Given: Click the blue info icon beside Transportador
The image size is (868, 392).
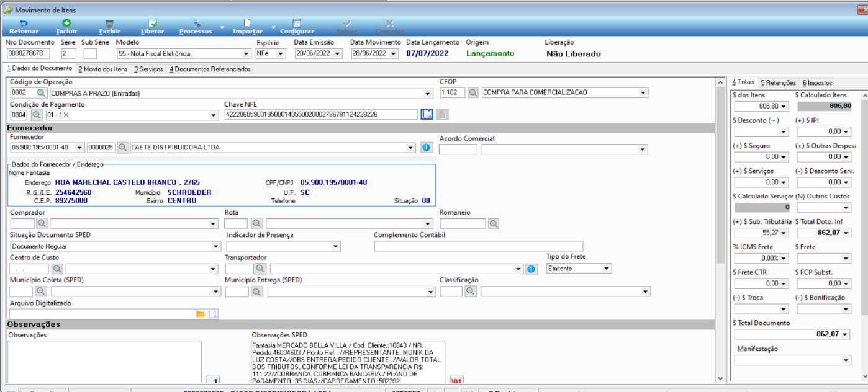Looking at the screenshot, I should click(x=531, y=269).
